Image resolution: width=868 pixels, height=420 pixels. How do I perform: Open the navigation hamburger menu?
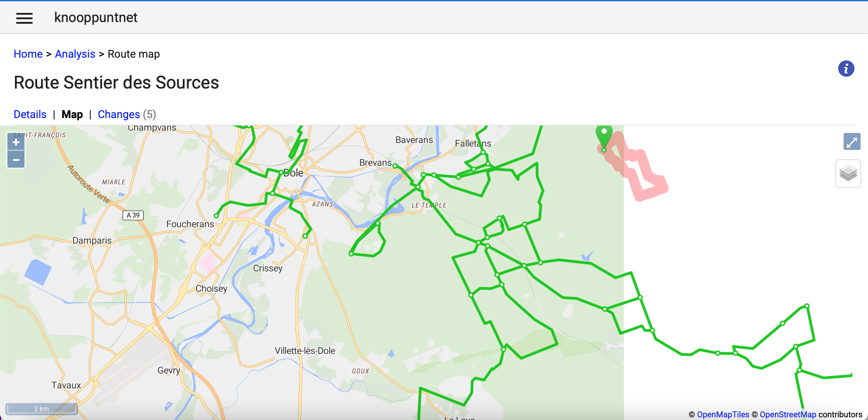(x=24, y=18)
